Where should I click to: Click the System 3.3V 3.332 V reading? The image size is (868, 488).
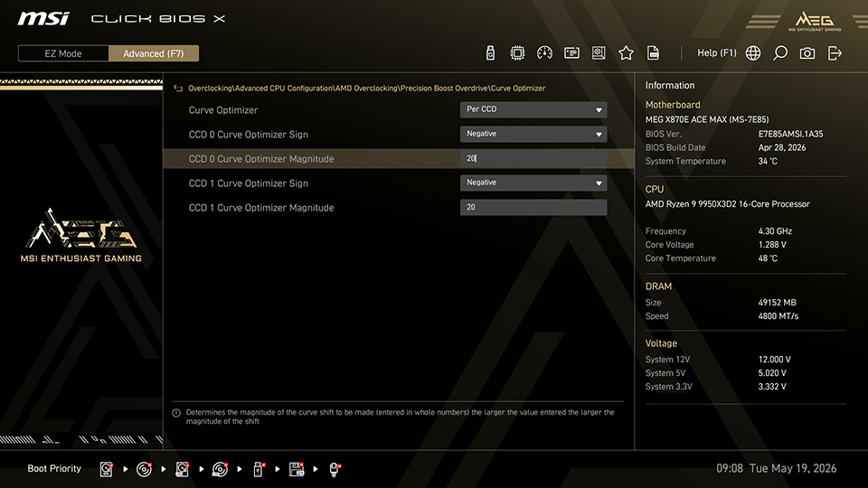(771, 387)
